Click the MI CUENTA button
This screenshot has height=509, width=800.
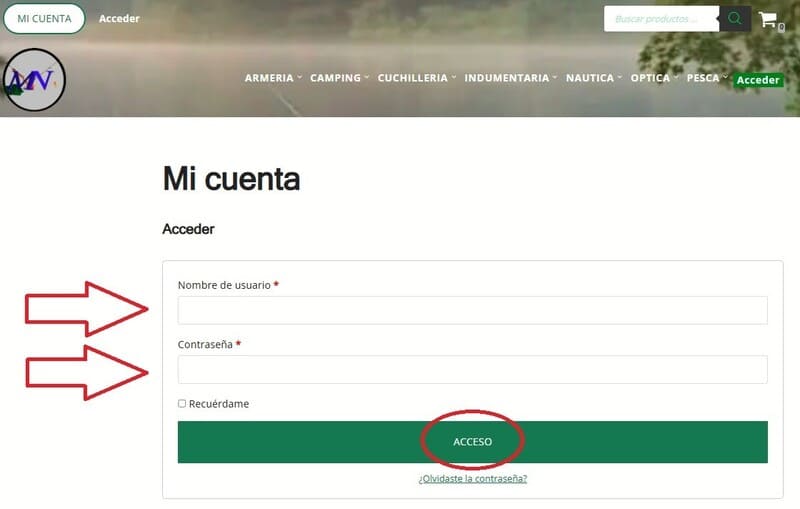pyautogui.click(x=44, y=19)
